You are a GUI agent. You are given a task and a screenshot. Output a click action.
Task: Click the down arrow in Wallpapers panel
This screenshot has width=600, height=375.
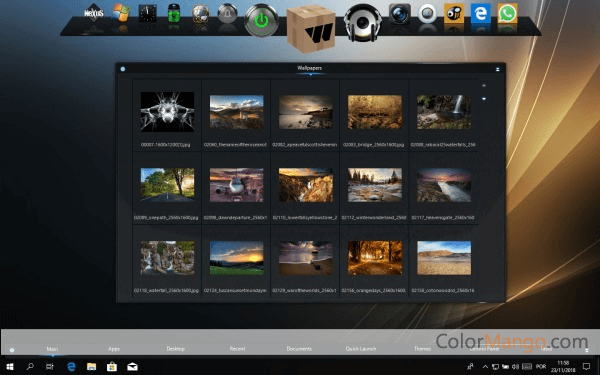click(484, 99)
